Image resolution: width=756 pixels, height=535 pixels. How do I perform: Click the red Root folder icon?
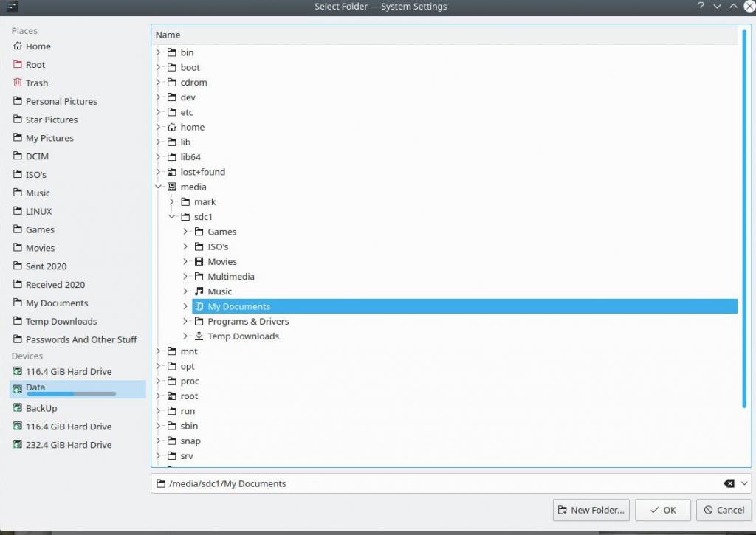(x=18, y=65)
